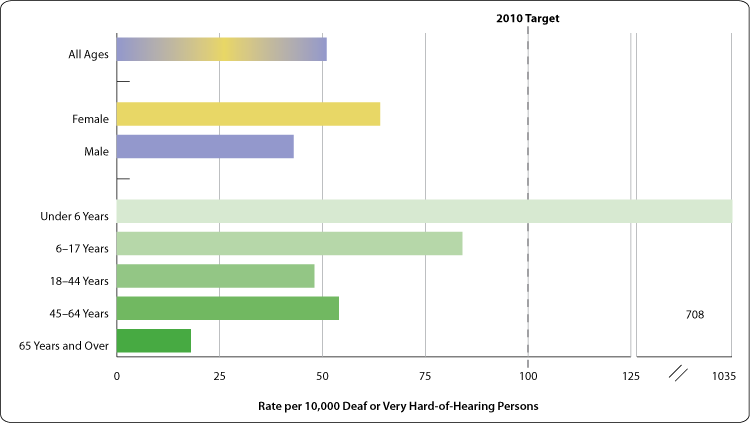The width and height of the screenshot is (750, 423).
Task: Select the 45–64 Years bar
Action: click(228, 308)
